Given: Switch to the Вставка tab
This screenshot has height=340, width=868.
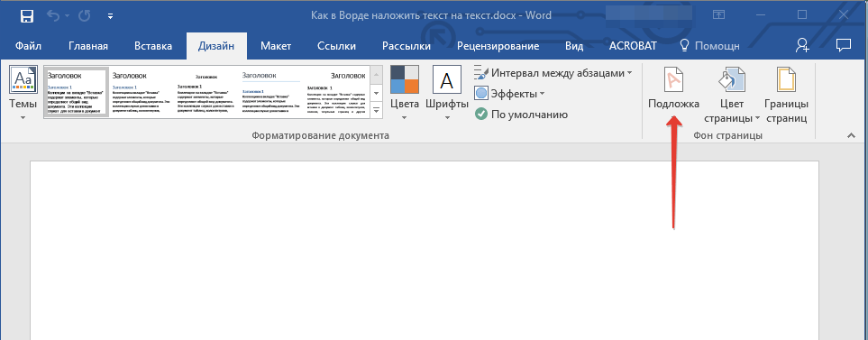Looking at the screenshot, I should [152, 46].
